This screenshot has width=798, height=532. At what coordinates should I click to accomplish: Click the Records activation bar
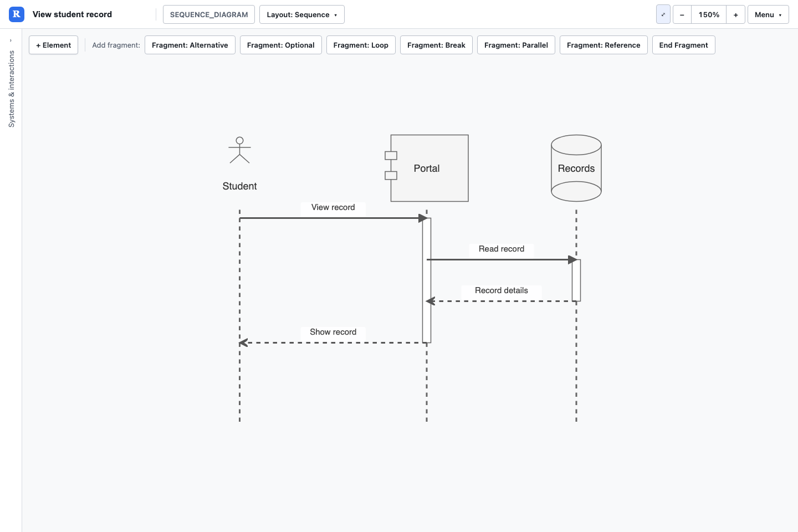pyautogui.click(x=576, y=280)
